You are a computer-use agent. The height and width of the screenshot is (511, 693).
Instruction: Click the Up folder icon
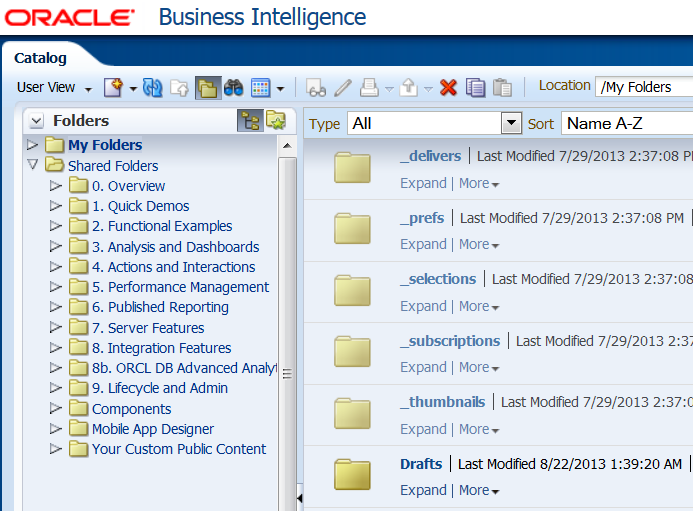click(179, 88)
